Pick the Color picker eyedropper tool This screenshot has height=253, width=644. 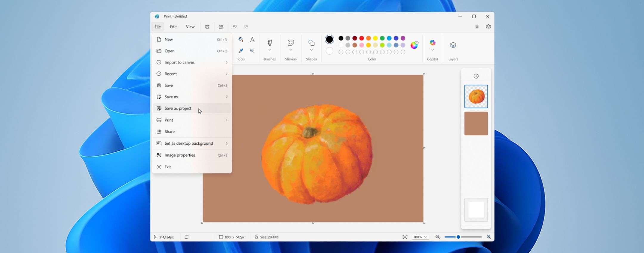click(x=241, y=51)
